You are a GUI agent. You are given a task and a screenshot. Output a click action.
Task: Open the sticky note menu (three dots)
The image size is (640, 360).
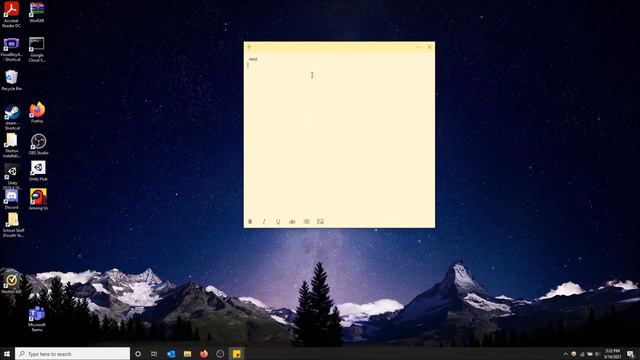tap(419, 47)
